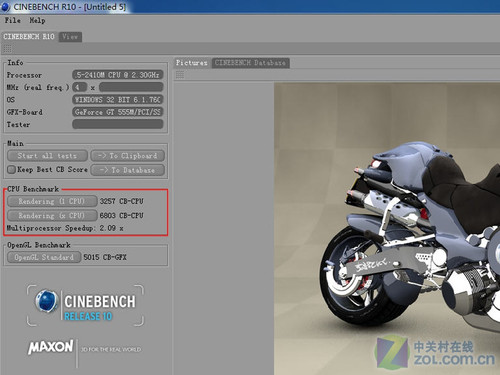Click the To Database button
500x375 pixels.
128,170
